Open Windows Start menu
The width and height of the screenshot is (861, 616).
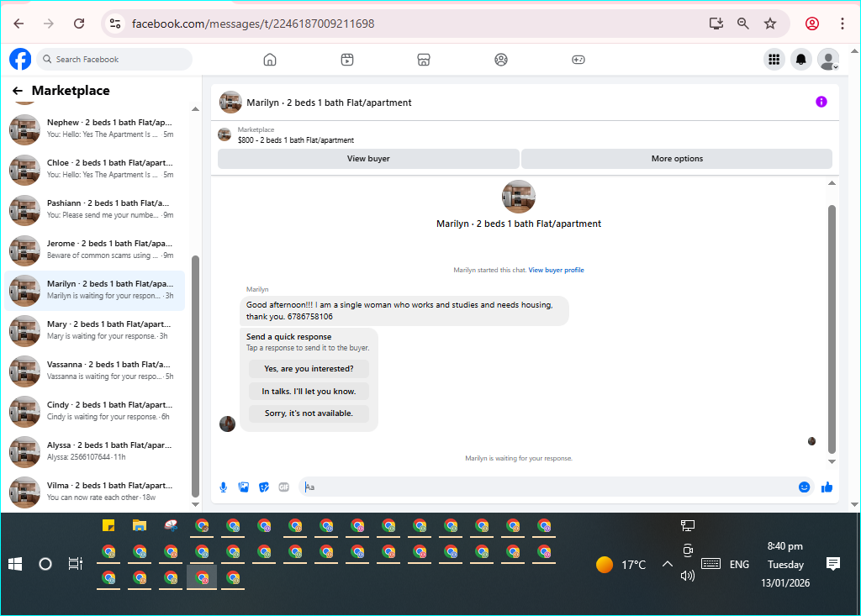point(15,564)
